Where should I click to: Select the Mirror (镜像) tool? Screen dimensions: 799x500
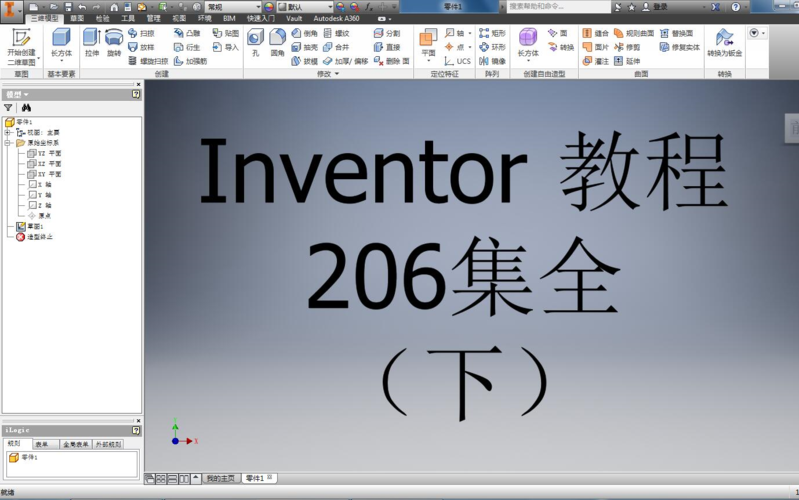[x=492, y=61]
